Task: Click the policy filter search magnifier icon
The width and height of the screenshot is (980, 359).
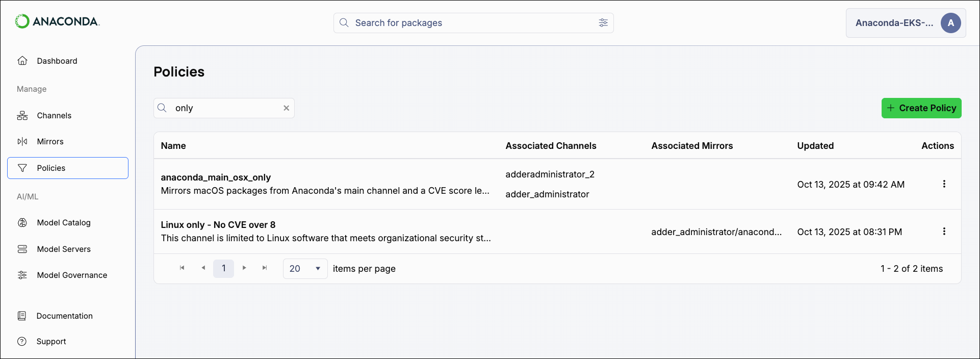Action: coord(162,108)
